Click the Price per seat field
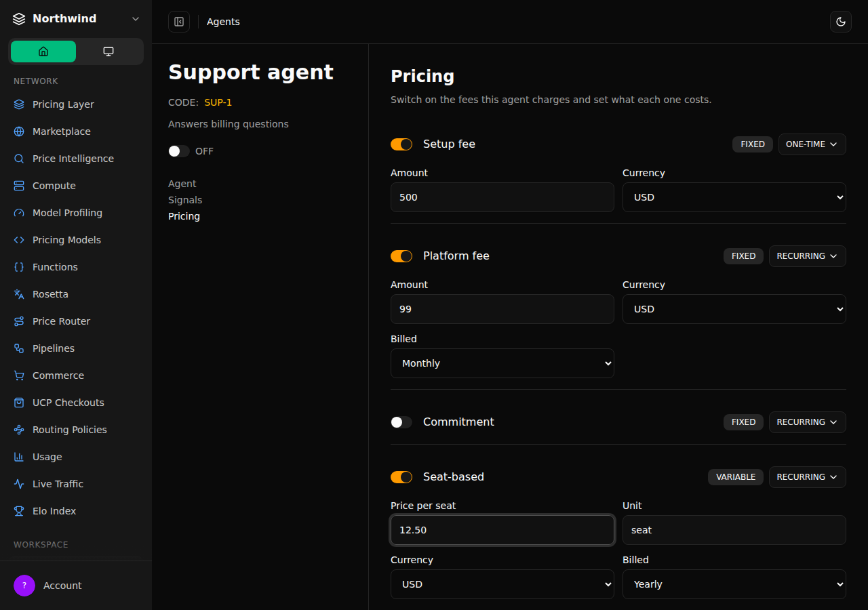 [502, 530]
